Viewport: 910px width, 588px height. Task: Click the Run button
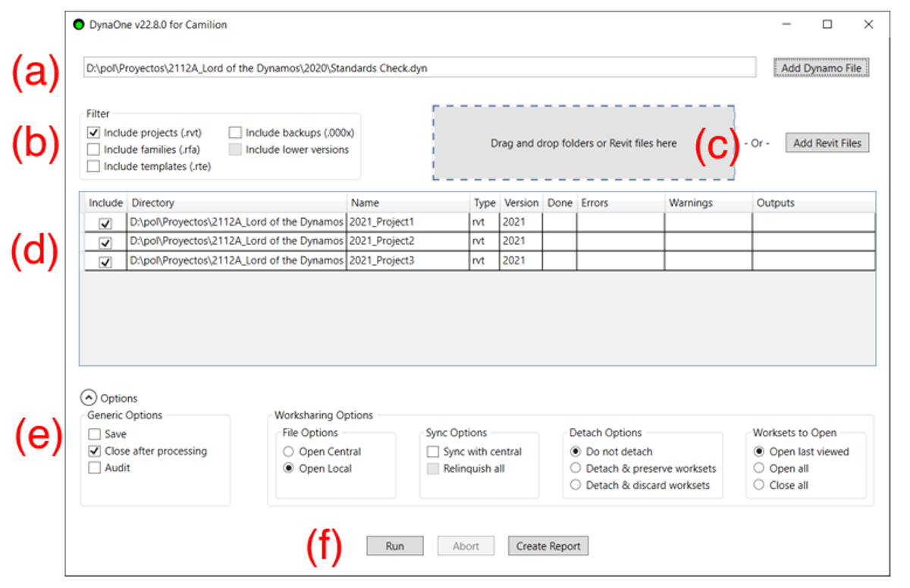[x=394, y=546]
